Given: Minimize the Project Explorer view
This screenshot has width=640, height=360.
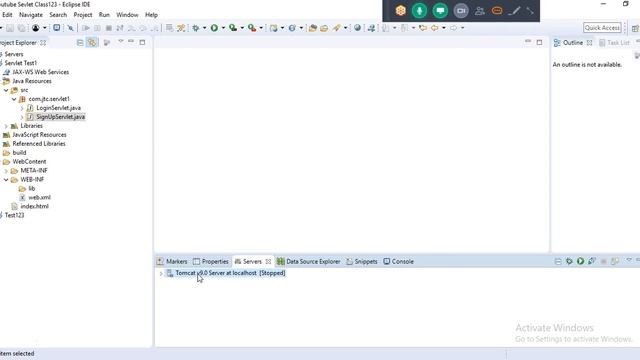Looking at the screenshot, I should pos(131,42).
